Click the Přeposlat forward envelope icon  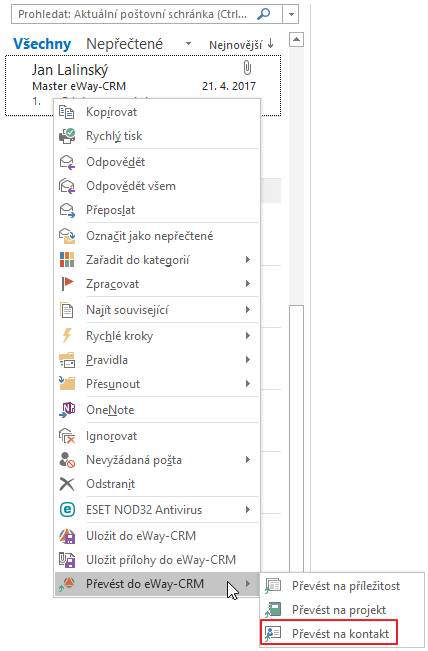pos(67,210)
